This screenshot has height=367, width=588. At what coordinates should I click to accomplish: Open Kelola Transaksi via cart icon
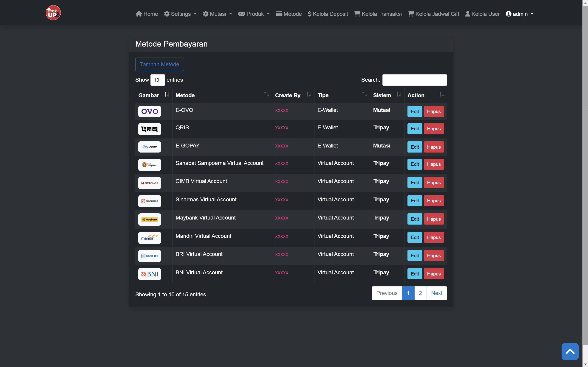point(357,14)
